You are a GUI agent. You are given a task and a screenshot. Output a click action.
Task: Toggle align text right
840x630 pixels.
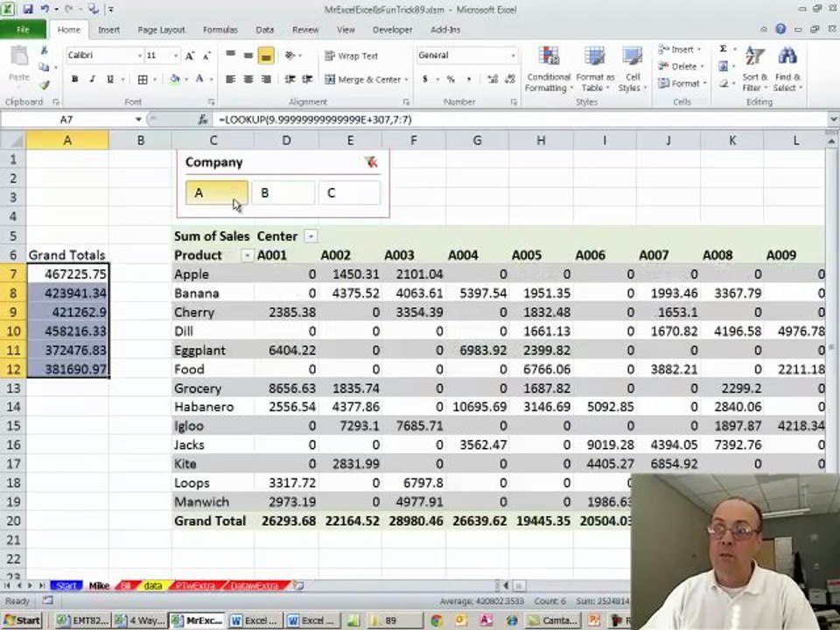pyautogui.click(x=266, y=80)
